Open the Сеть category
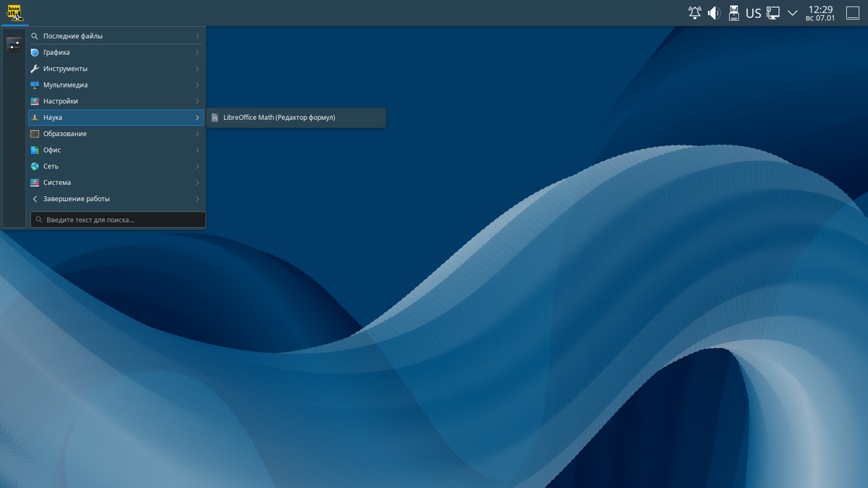 [116, 166]
